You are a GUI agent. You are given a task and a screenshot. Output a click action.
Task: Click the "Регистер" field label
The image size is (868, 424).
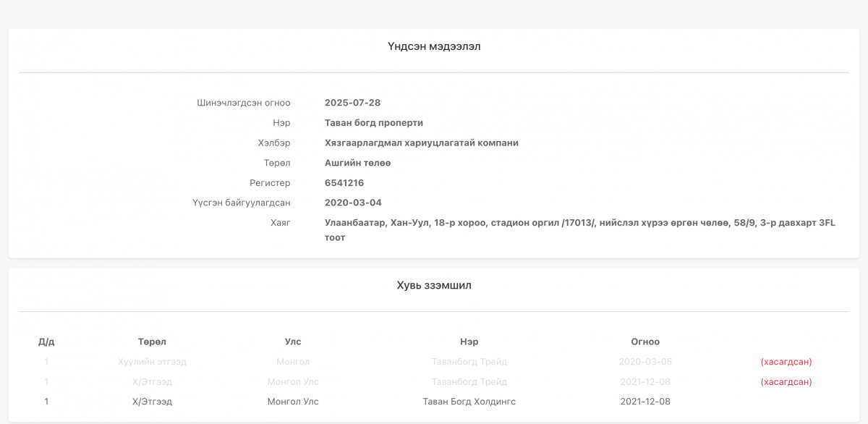tap(270, 183)
